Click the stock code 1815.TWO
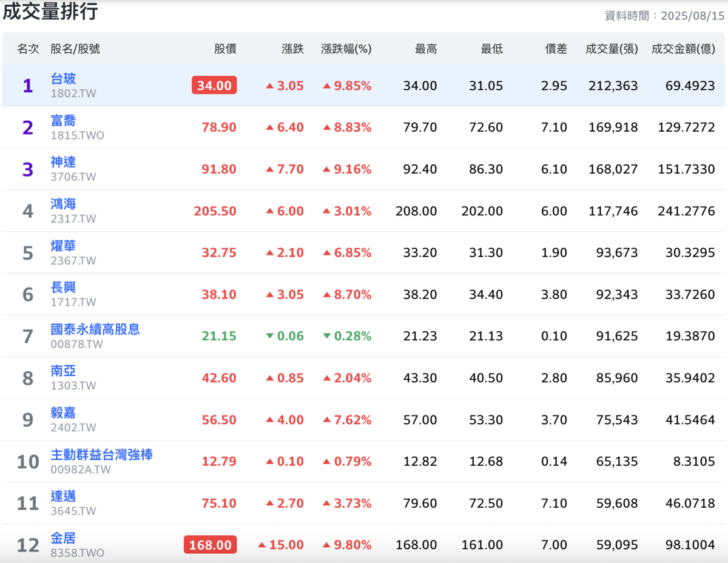This screenshot has height=563, width=728. pyautogui.click(x=78, y=135)
